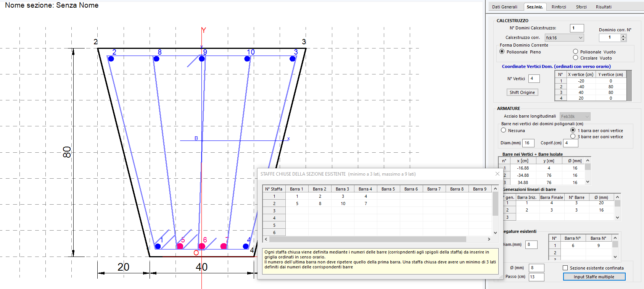The height and width of the screenshot is (289, 644).
Task: Click staffa row 1 Barra 4 cell '4'
Action: point(365,196)
